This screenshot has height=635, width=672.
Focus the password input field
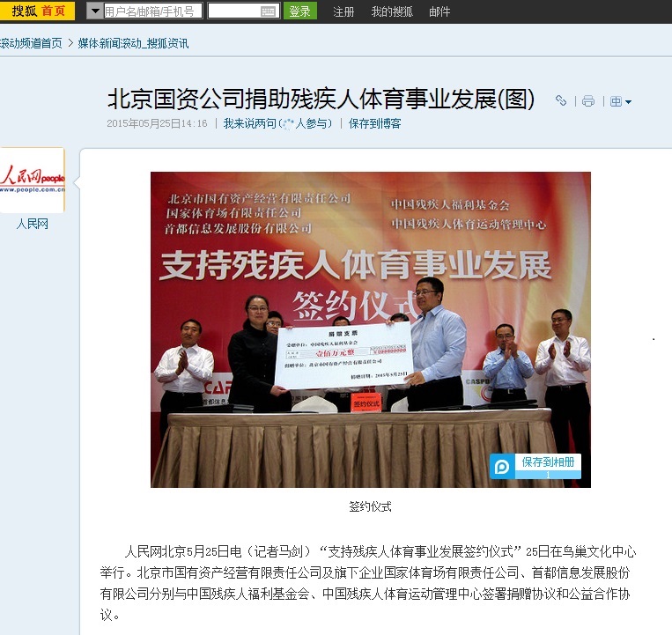[x=243, y=11]
